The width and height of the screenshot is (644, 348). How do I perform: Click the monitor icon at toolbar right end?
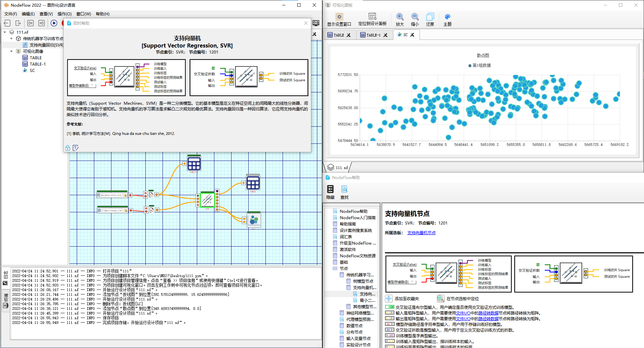point(316,23)
